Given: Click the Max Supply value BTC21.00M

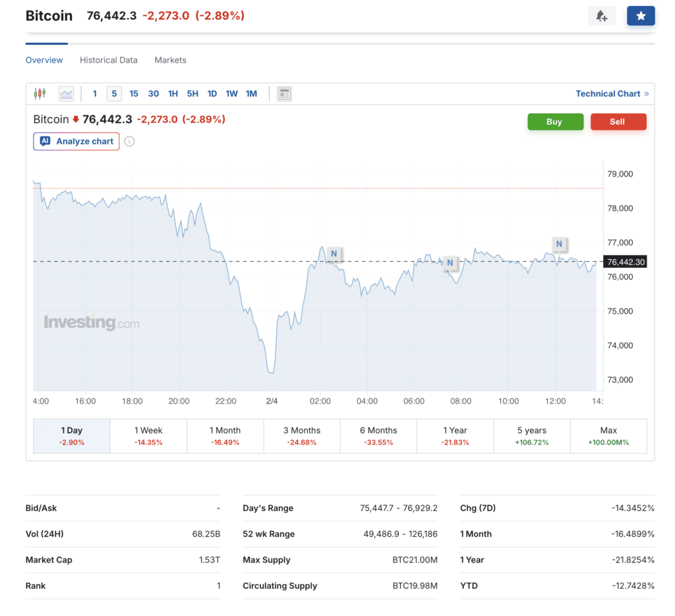Looking at the screenshot, I should 415,559.
